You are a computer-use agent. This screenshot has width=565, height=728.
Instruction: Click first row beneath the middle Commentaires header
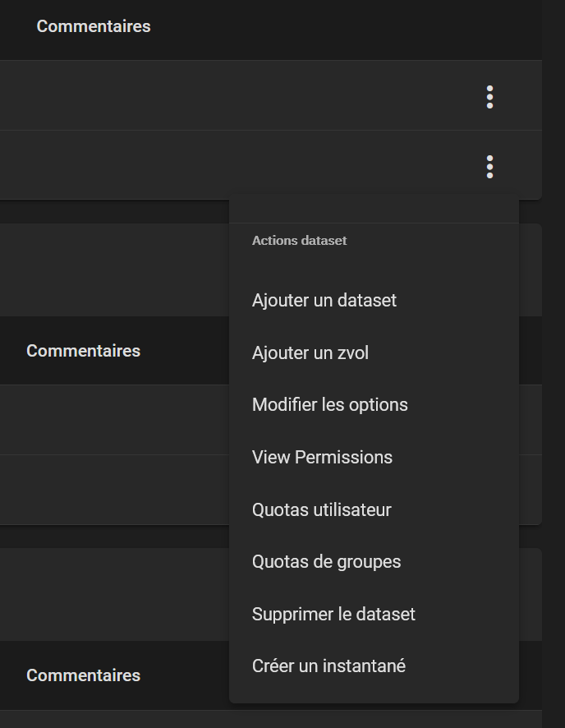(115, 420)
